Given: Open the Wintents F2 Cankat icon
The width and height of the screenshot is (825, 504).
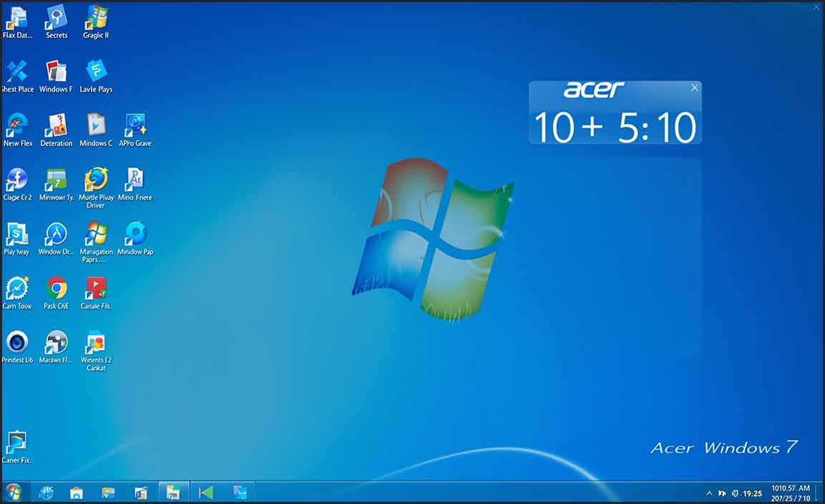Looking at the screenshot, I should click(x=96, y=350).
